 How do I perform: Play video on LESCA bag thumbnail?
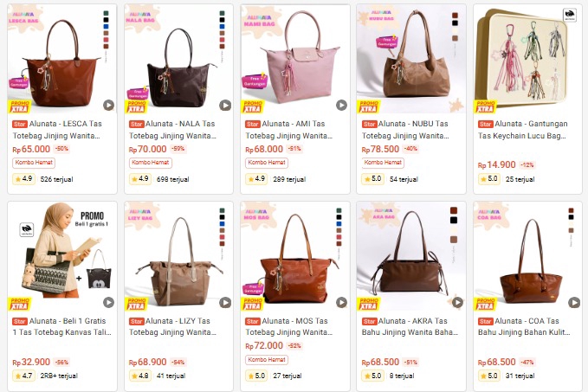point(109,106)
